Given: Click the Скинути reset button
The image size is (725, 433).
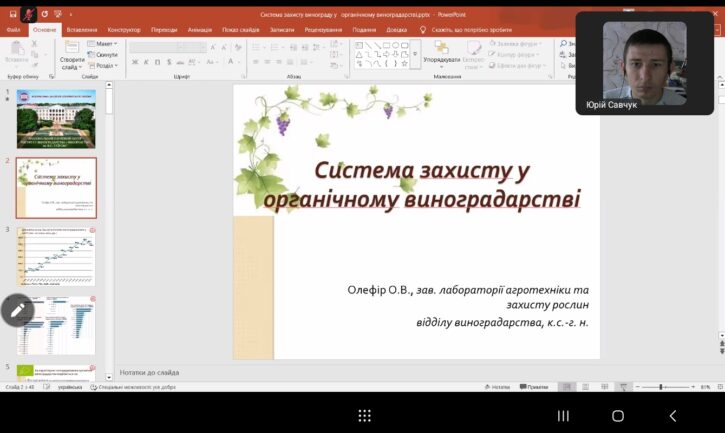Looking at the screenshot, I should pos(103,55).
